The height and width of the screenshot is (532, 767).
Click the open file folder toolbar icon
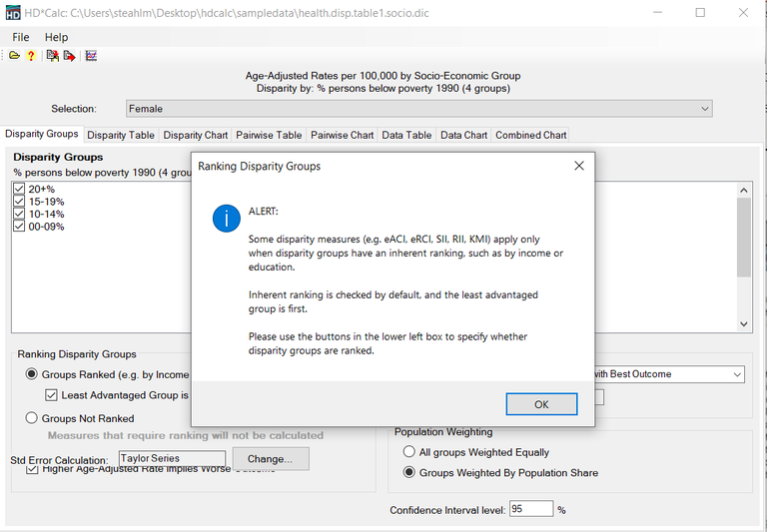point(14,56)
